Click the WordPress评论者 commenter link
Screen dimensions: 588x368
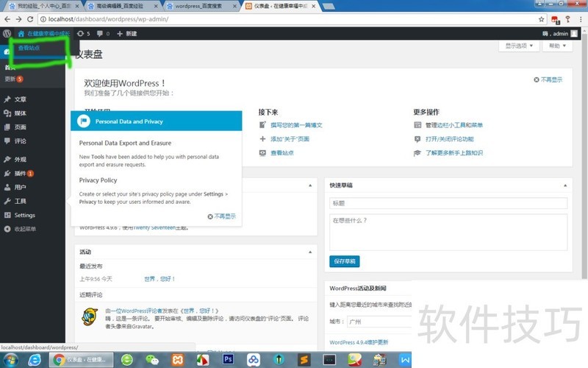point(137,311)
